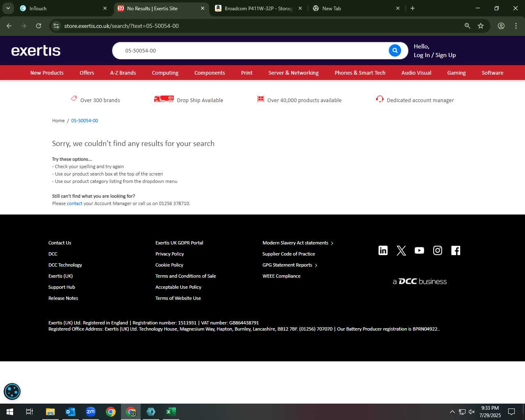Click the blue search magnifier button
The height and width of the screenshot is (420, 525).
(x=395, y=50)
